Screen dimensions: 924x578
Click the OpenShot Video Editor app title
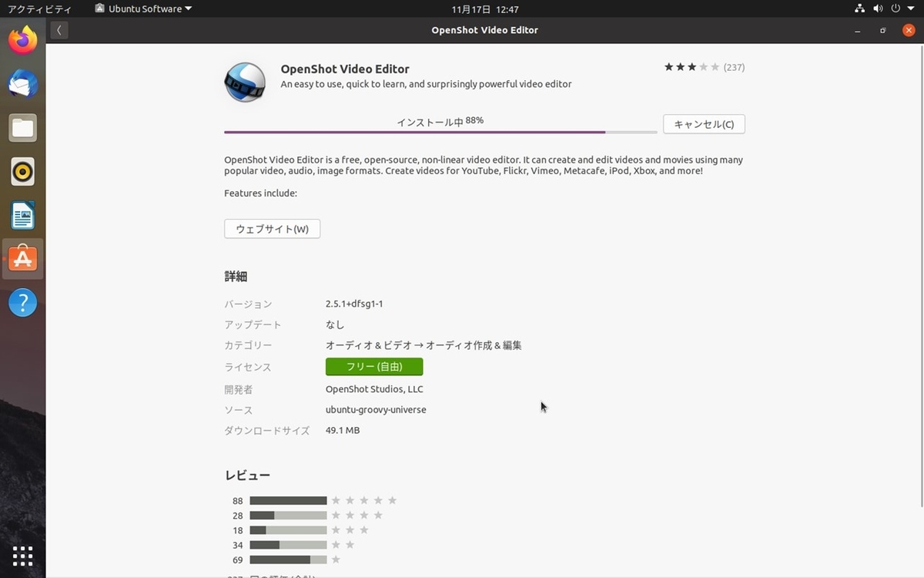345,69
